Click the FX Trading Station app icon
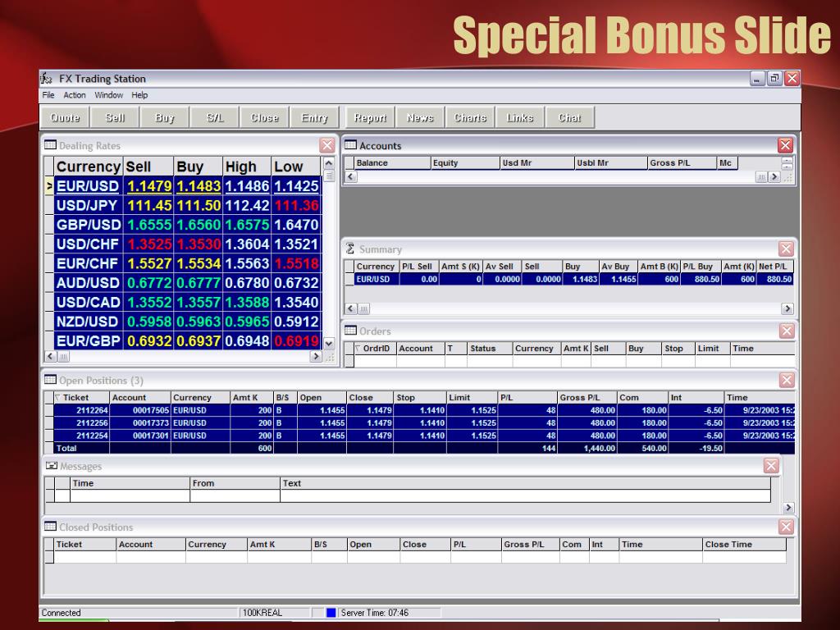Screen dimensions: 840x630 [47, 79]
